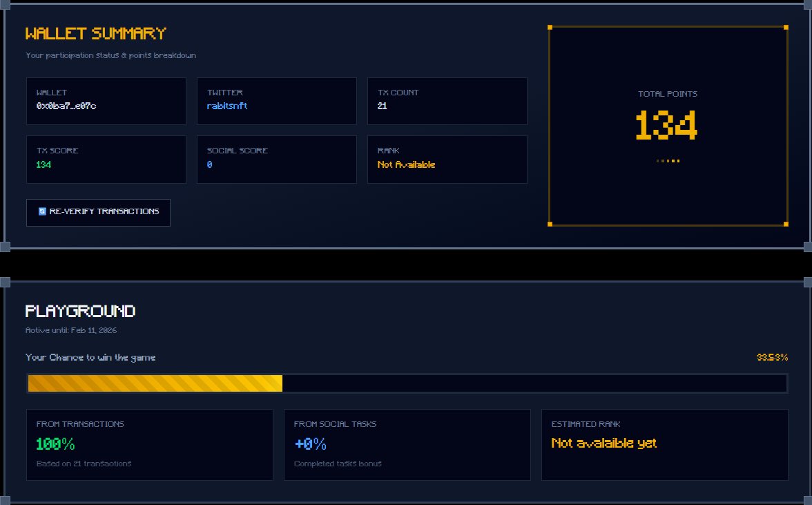Toggle the From Transactions 100% panel
Image resolution: width=812 pixels, height=505 pixels.
click(x=149, y=443)
